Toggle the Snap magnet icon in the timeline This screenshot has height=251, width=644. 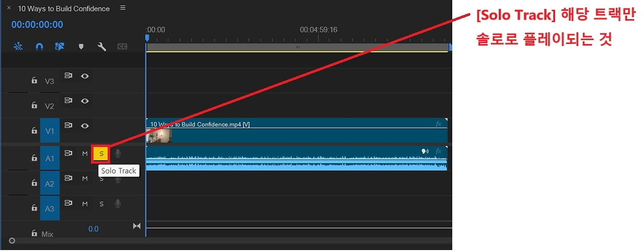pos(39,46)
